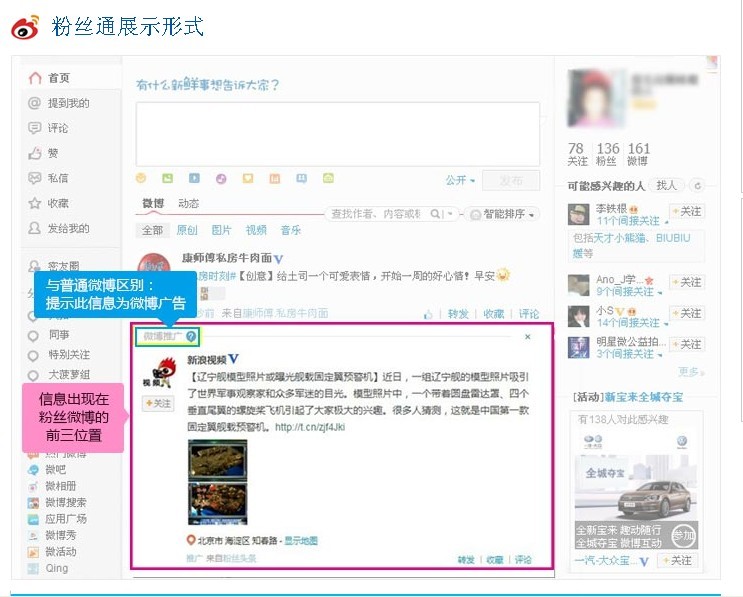Click the insert video icon in compose toolbar
Image resolution: width=743 pixels, height=597 pixels.
[x=193, y=178]
